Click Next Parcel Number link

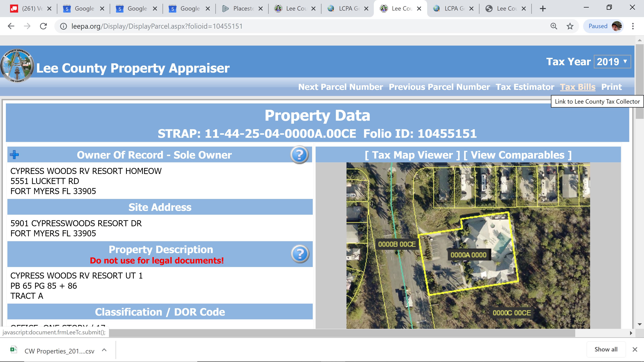pos(340,87)
